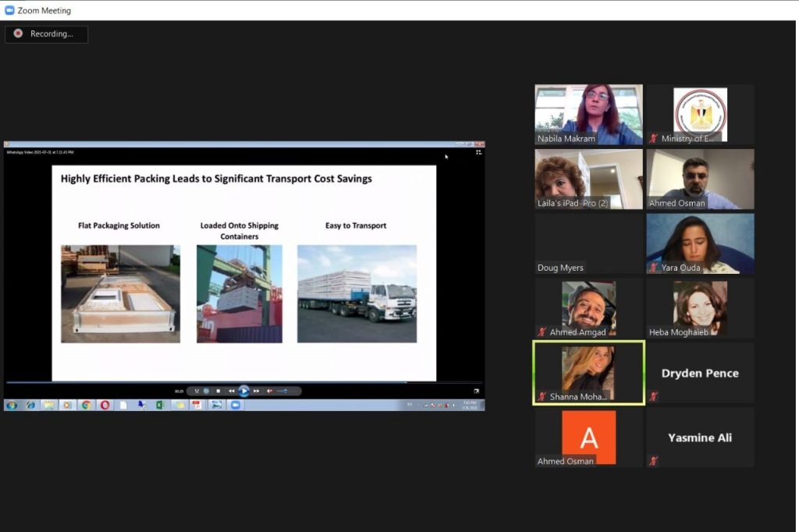Open the Windows Start button

12,405
